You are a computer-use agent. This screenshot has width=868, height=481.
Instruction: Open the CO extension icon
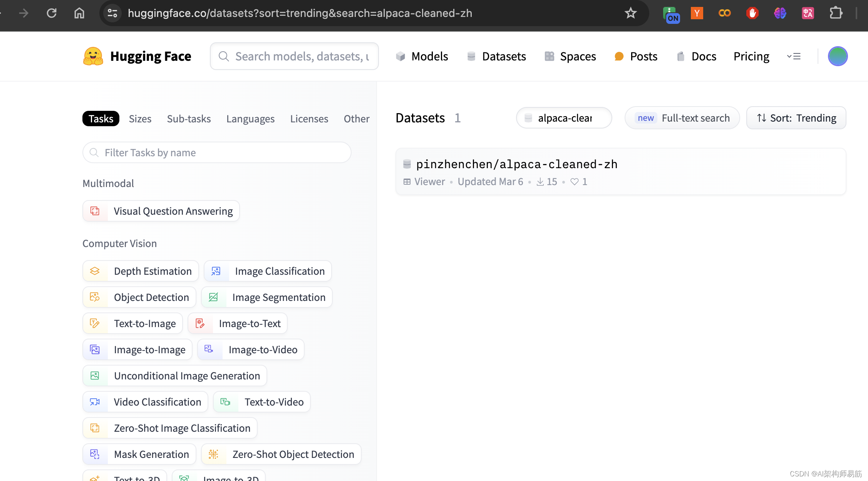coord(725,13)
